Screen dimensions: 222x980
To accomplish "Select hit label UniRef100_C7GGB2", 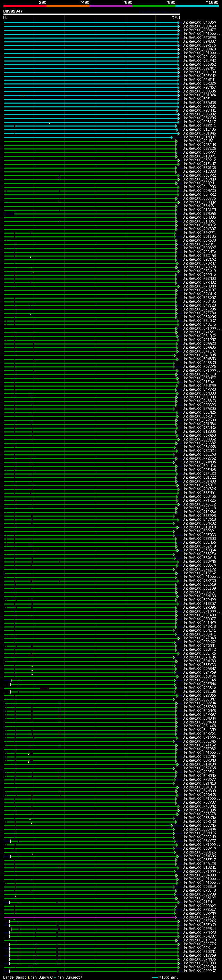I will tap(199, 443).
